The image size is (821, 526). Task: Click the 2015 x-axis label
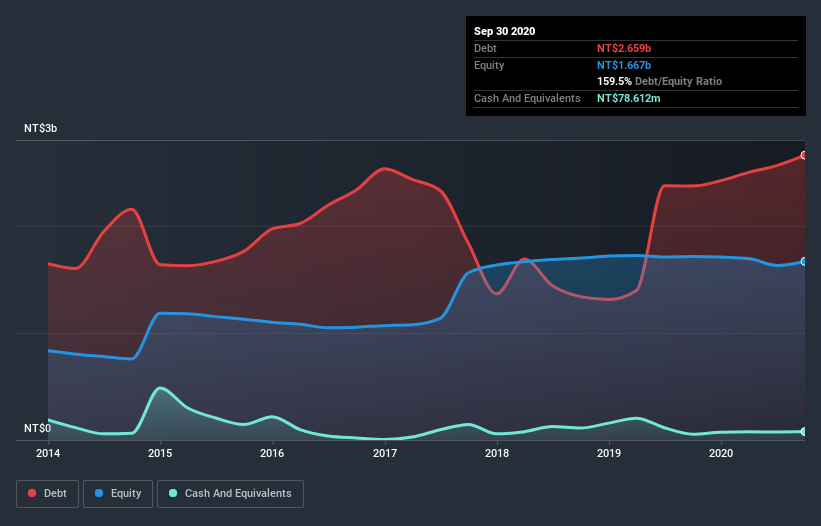pyautogui.click(x=160, y=453)
